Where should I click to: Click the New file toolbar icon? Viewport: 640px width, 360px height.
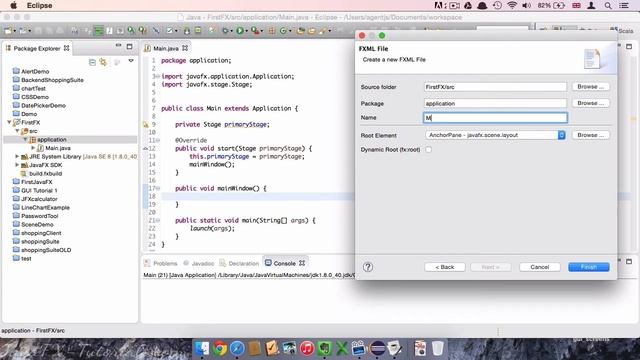pos(8,31)
